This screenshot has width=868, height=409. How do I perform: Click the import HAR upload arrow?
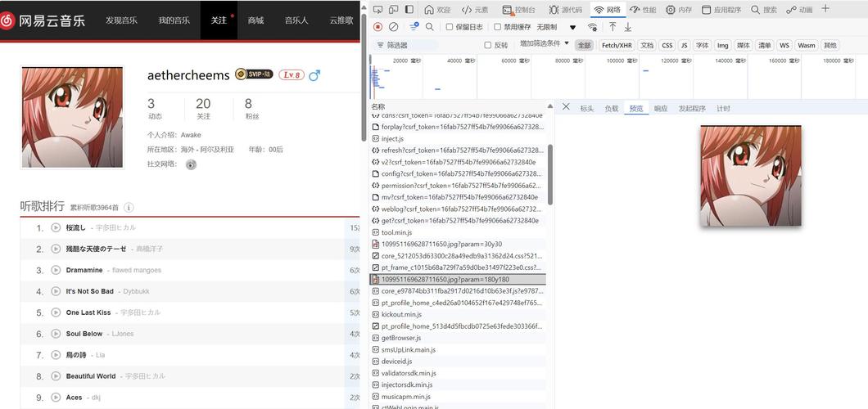click(x=613, y=26)
